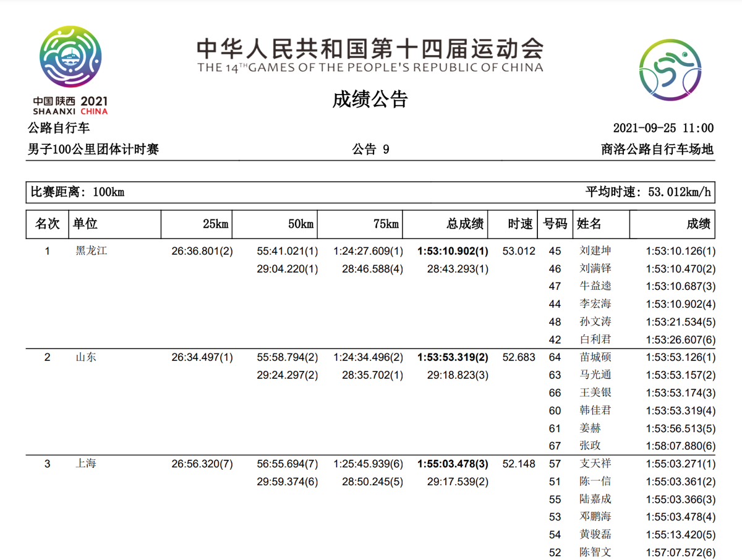Click the date 2021-09-25 11:00
Image resolution: width=742 pixels, height=560 pixels.
click(663, 128)
